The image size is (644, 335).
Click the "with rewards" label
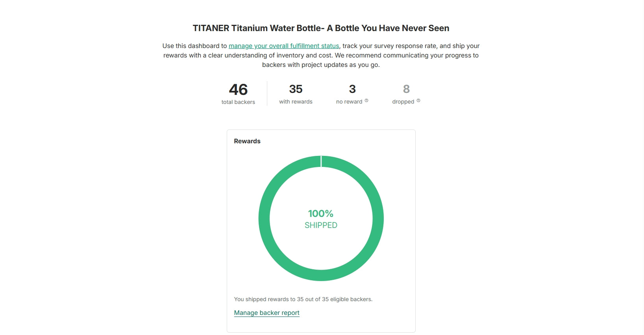tap(296, 102)
